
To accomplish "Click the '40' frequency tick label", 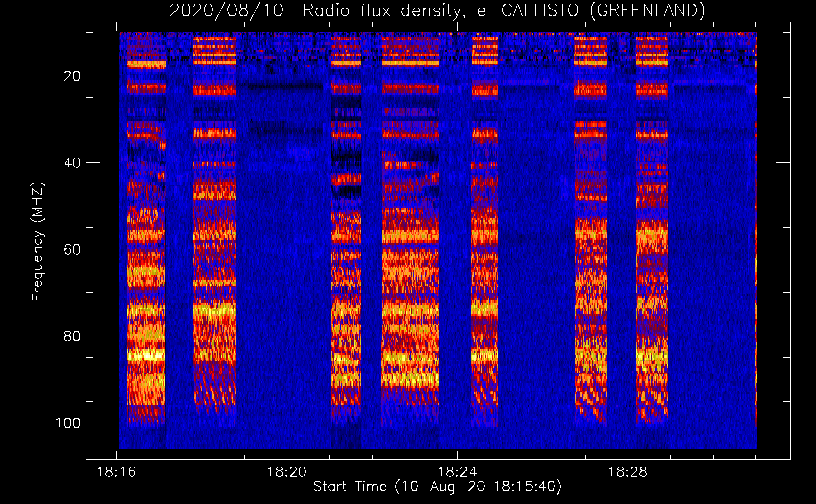I will point(72,163).
